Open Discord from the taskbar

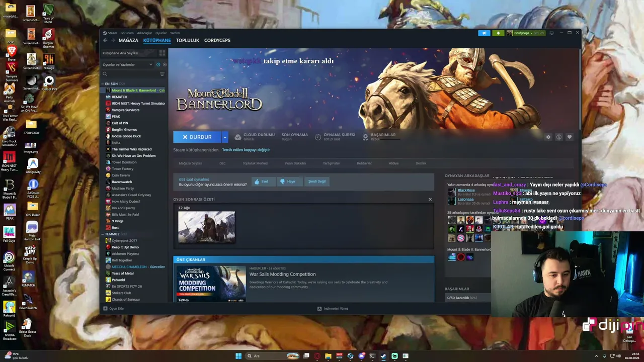[361, 356]
